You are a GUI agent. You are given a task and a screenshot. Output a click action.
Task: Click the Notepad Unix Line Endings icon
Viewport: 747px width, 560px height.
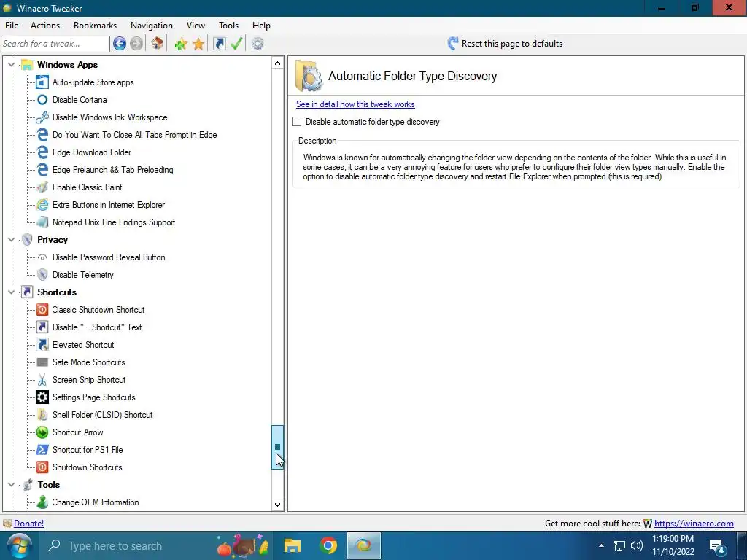coord(42,222)
